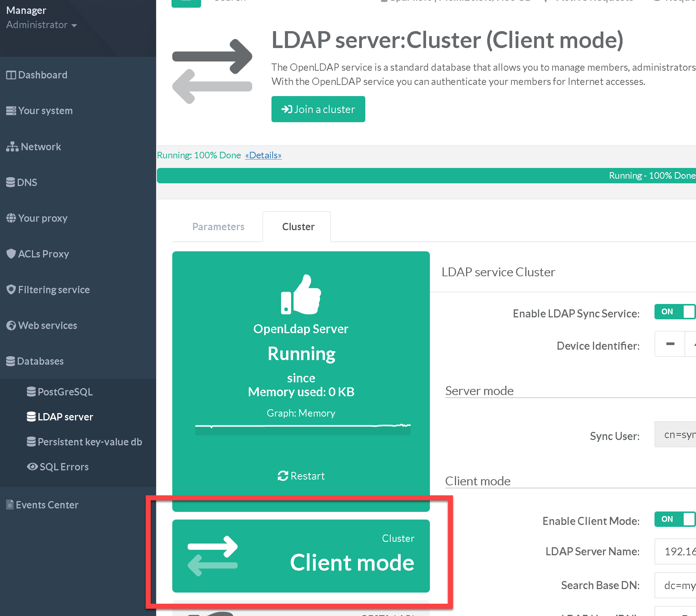Open the Details progress link
Screen dimensions: 696x616
[263, 155]
